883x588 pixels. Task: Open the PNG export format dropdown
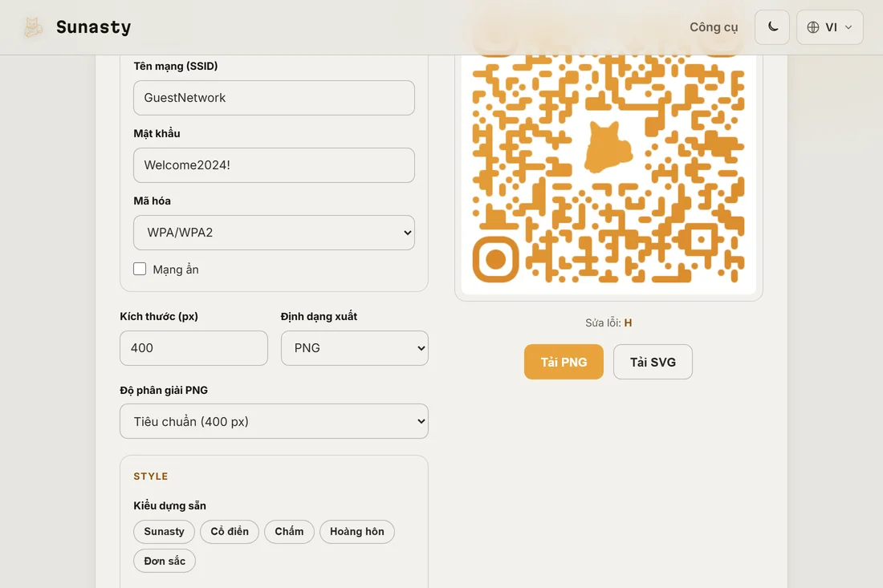354,348
